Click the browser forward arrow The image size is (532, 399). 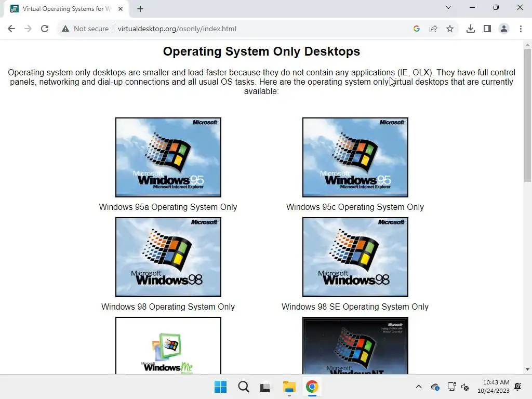click(28, 29)
